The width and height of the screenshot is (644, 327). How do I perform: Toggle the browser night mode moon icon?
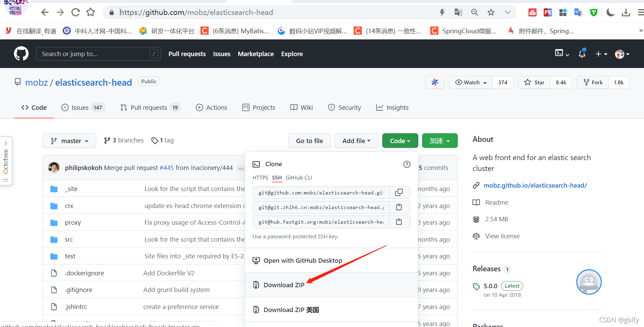pos(610,13)
